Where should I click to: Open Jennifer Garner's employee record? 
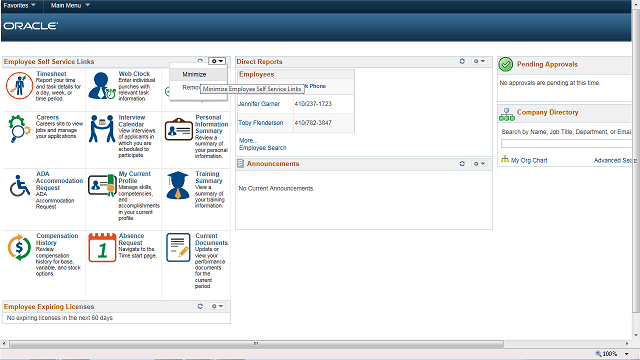259,104
